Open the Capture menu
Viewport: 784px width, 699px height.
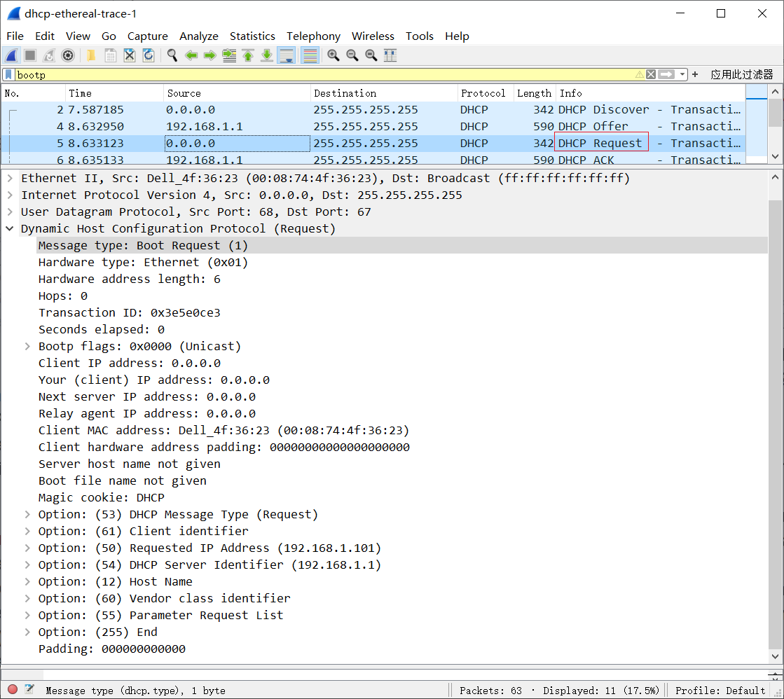pyautogui.click(x=148, y=36)
